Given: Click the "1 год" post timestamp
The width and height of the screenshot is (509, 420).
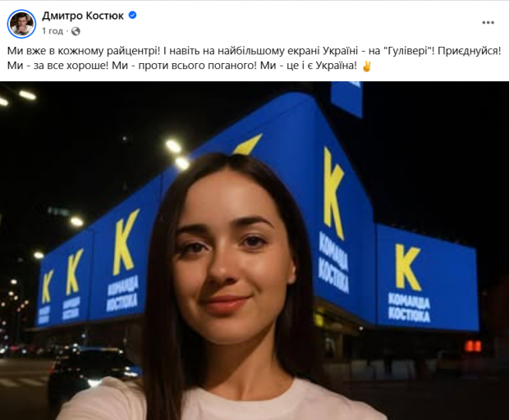Looking at the screenshot, I should click(x=53, y=31).
